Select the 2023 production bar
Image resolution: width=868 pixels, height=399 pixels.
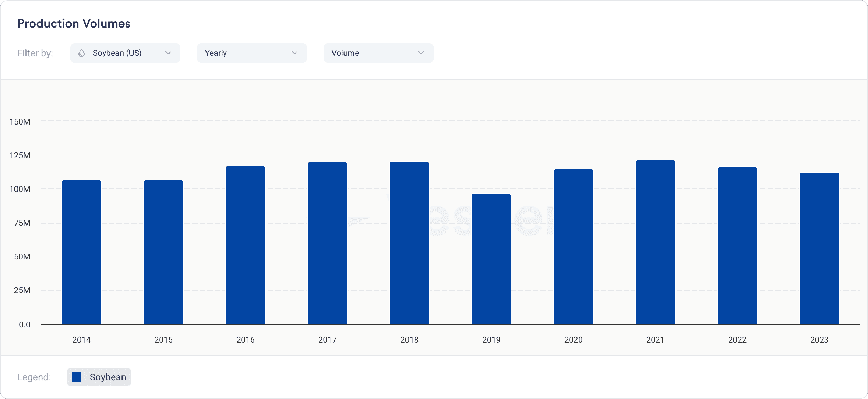point(819,248)
